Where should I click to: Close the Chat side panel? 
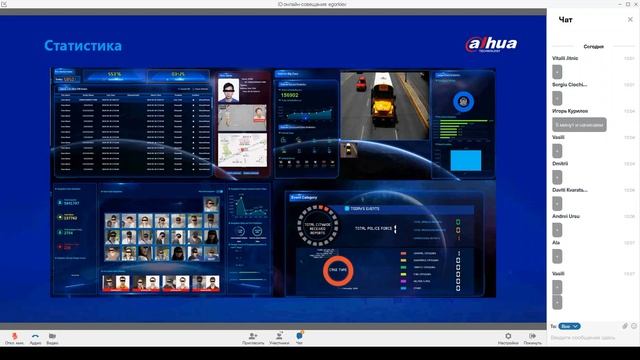630,19
